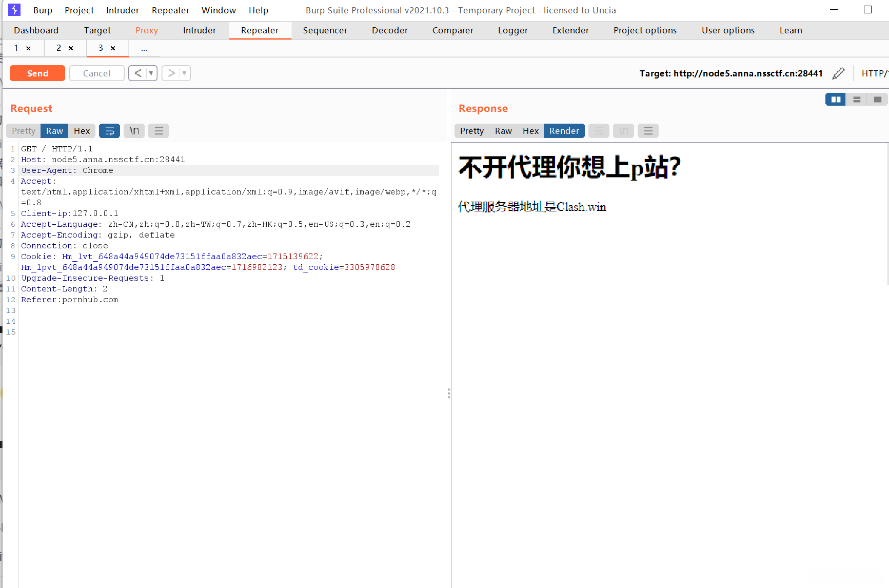The height and width of the screenshot is (588, 889).
Task: Toggle the disabled newline icon in Response
Action: point(624,131)
